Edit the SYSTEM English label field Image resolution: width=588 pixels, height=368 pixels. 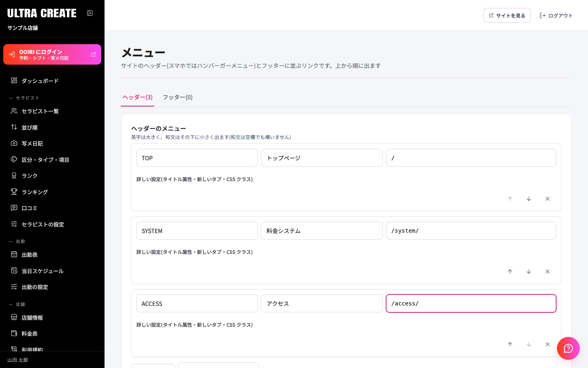[197, 231]
